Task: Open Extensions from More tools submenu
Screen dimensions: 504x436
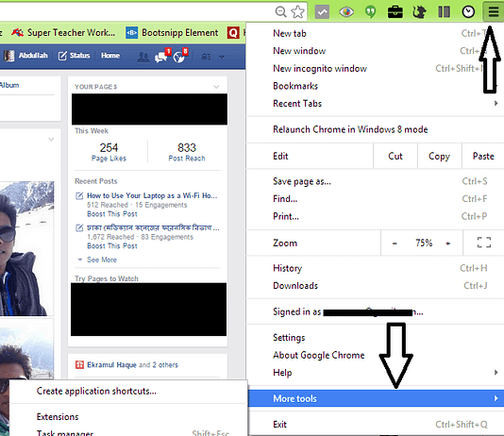Action: point(128,417)
